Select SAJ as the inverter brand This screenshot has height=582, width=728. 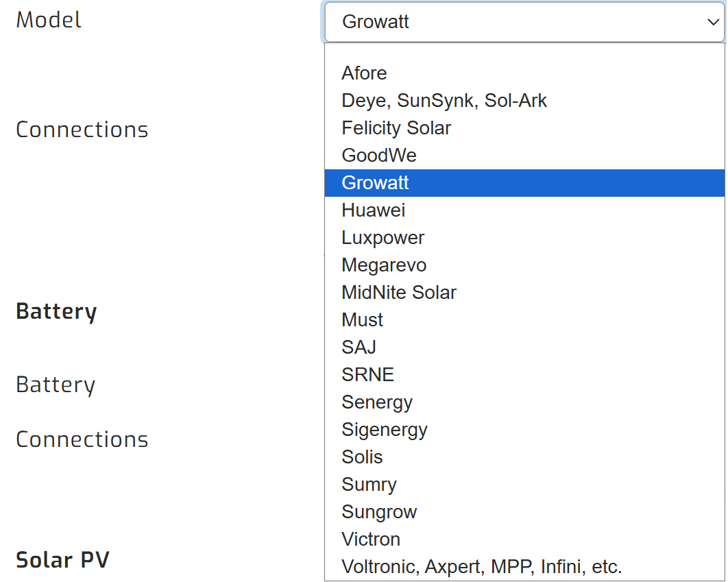(x=359, y=348)
